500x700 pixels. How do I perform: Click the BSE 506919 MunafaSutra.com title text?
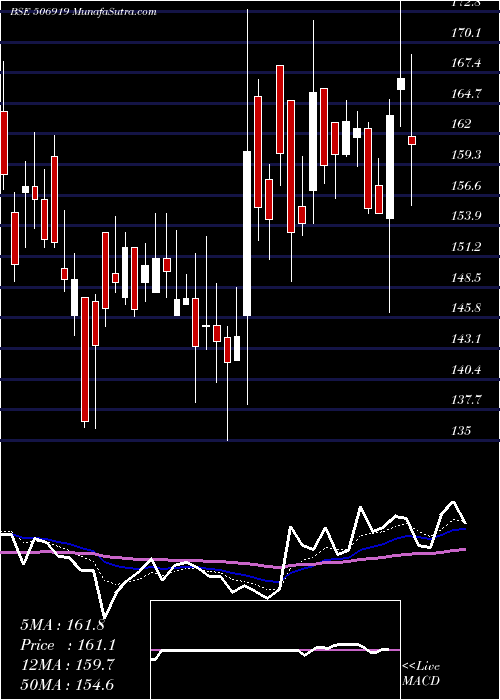click(83, 12)
